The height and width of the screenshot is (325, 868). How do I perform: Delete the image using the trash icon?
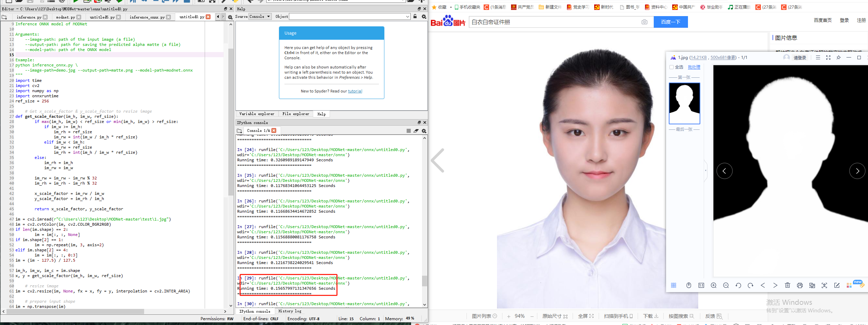(x=788, y=285)
